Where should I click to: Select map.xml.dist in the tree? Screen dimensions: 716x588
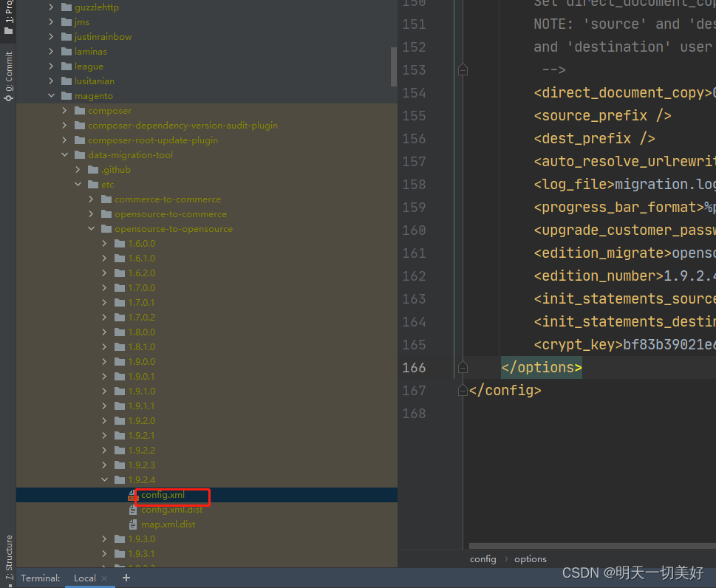168,524
